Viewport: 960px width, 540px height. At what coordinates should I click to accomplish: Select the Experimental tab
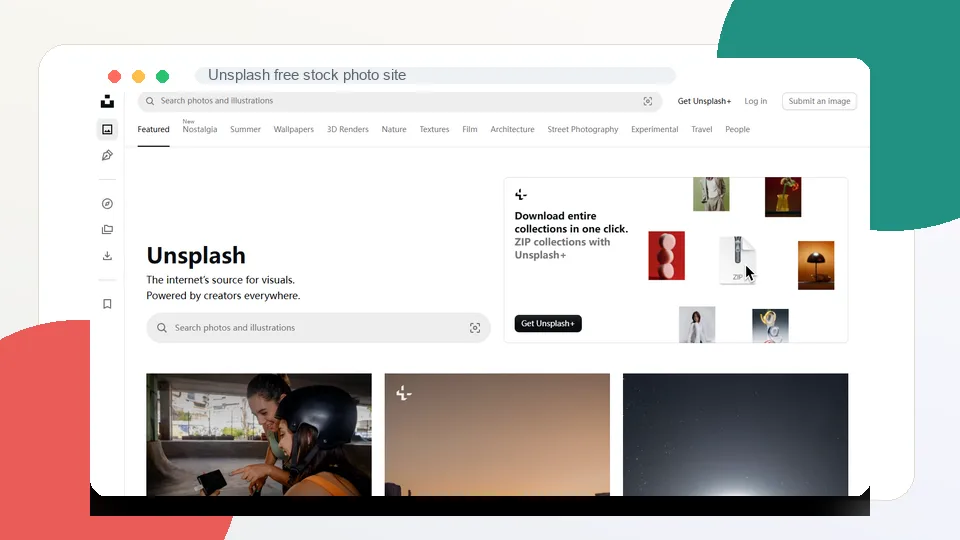[x=654, y=129]
